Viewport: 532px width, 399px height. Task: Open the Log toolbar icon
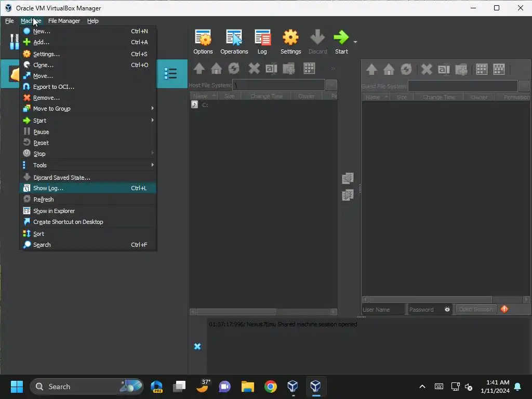pos(262,42)
